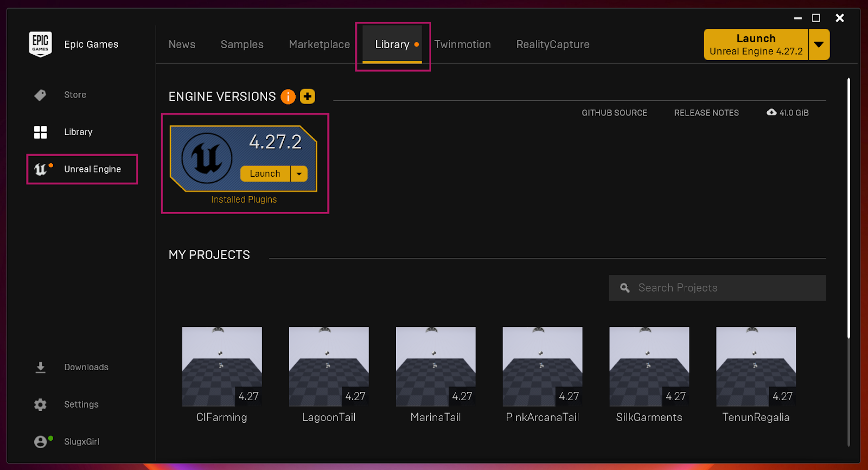Click the magnifier icon in Search Projects
This screenshot has width=868, height=470.
click(625, 288)
